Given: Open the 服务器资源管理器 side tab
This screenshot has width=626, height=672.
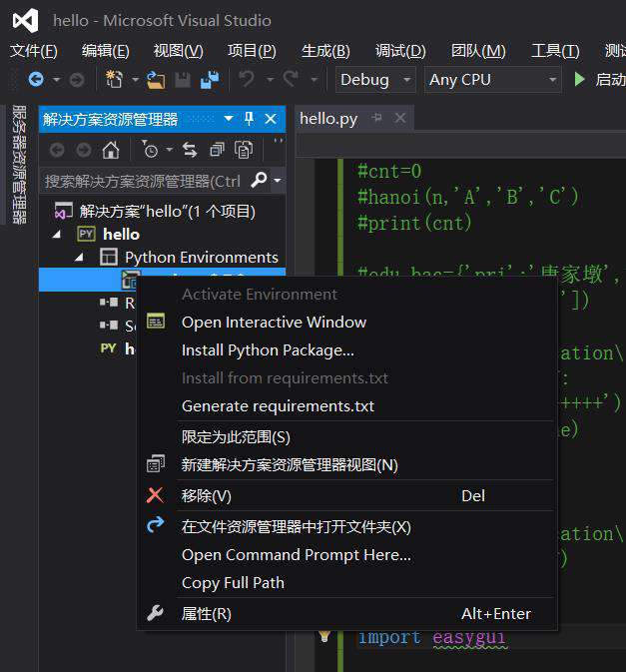Looking at the screenshot, I should coord(18,165).
